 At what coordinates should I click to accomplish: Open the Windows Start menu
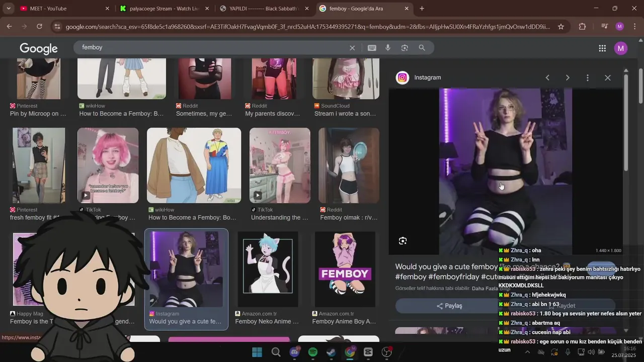click(x=257, y=352)
